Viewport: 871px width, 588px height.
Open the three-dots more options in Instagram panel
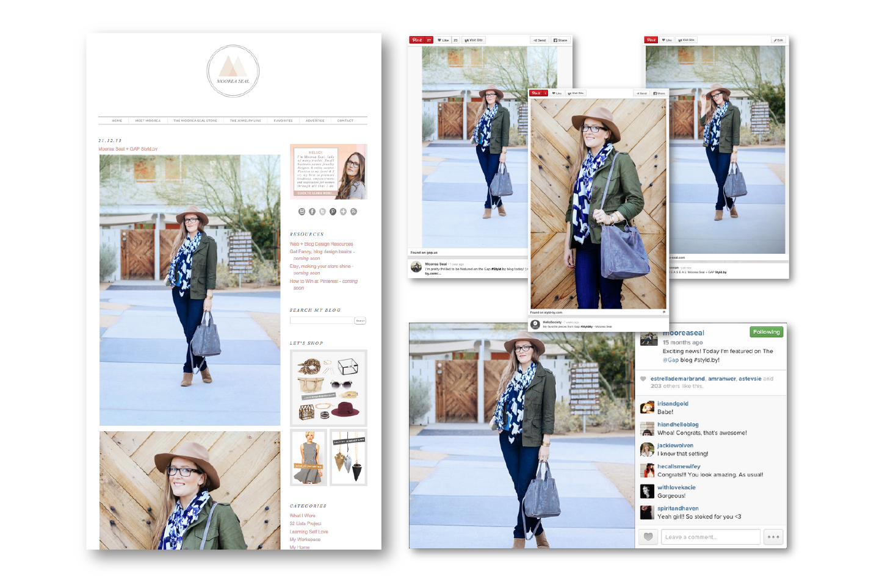[x=773, y=537]
